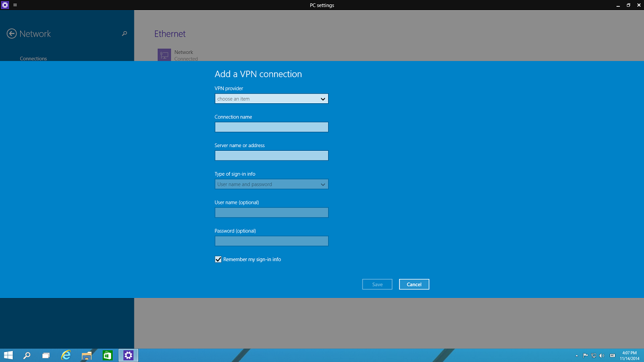Image resolution: width=644 pixels, height=362 pixels.
Task: Open Internet Explorer from the taskbar
Action: pos(66,356)
